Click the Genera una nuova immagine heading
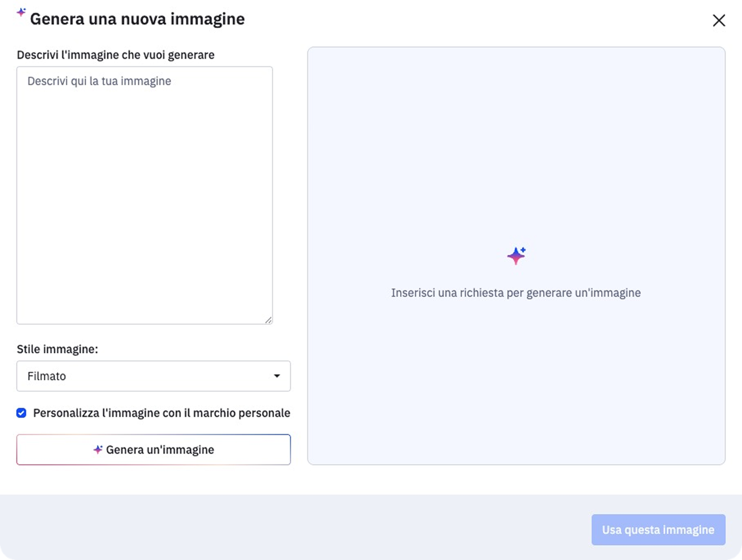Image resolution: width=742 pixels, height=560 pixels. click(137, 19)
